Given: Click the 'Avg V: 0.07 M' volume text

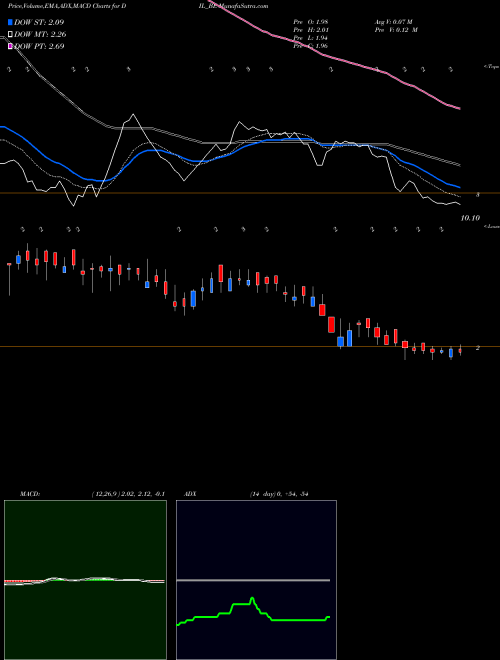Looking at the screenshot, I should point(396,22).
